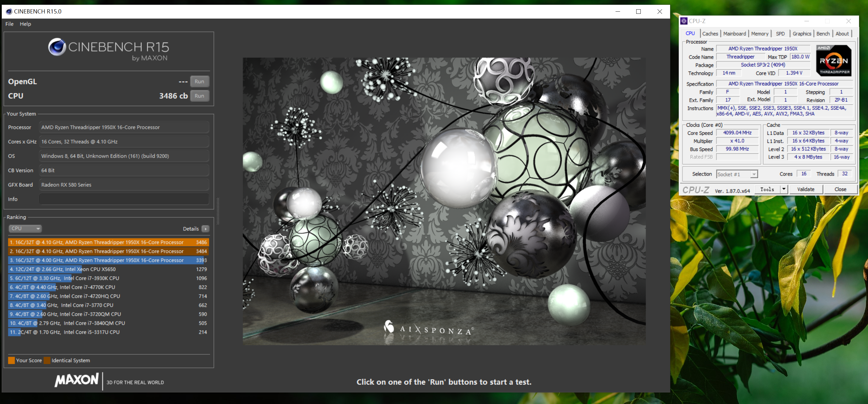
Task: Click the MAXON logo at bottom
Action: (77, 380)
